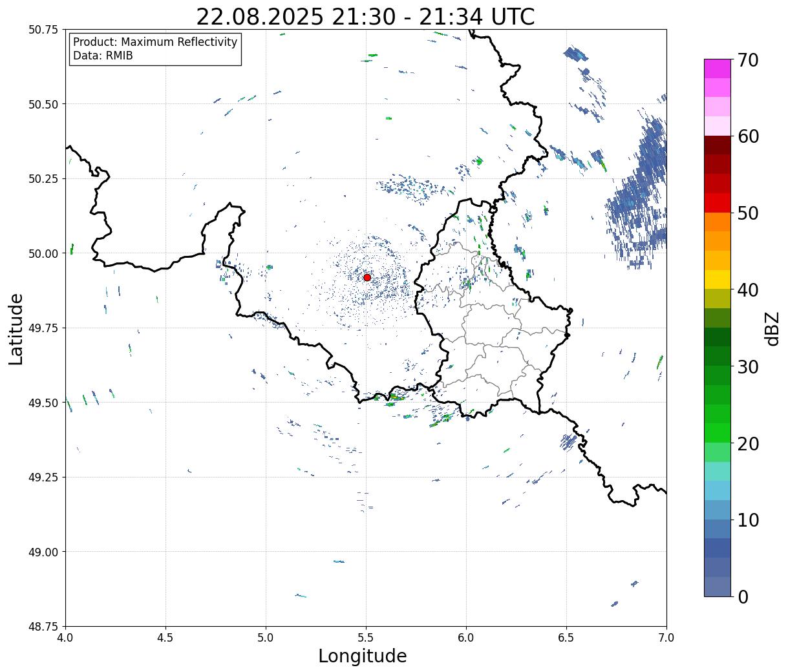Click the 'Latitude' axis label
This screenshot has width=788, height=672.
[16, 328]
